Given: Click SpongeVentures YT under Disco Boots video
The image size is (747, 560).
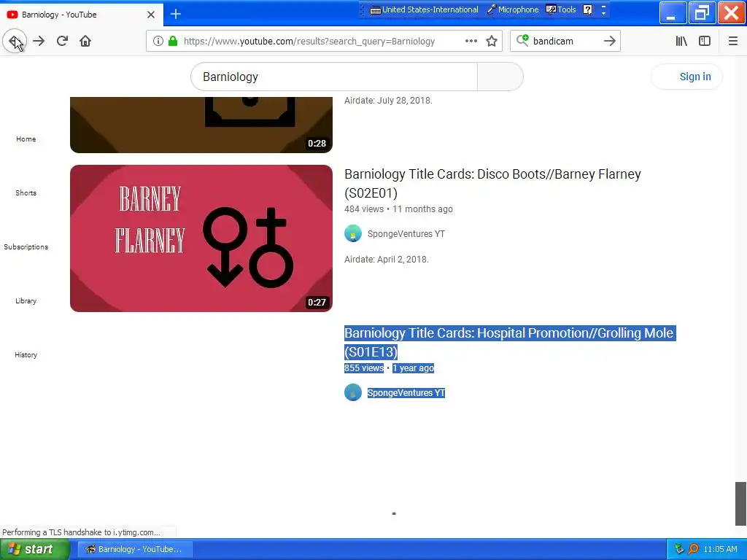Looking at the screenshot, I should point(406,234).
